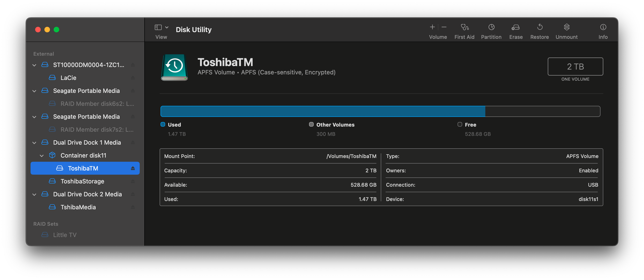Select Little TV RAID set
This screenshot has height=280, width=644.
[x=65, y=235]
